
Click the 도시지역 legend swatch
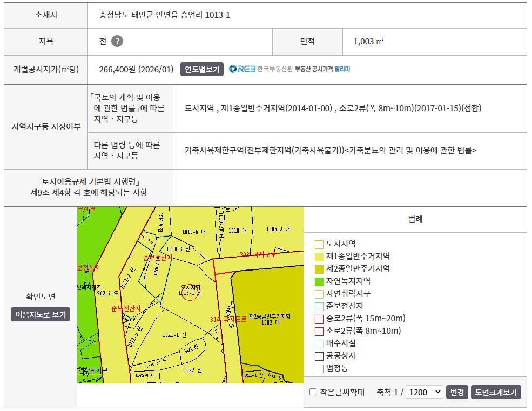point(319,244)
